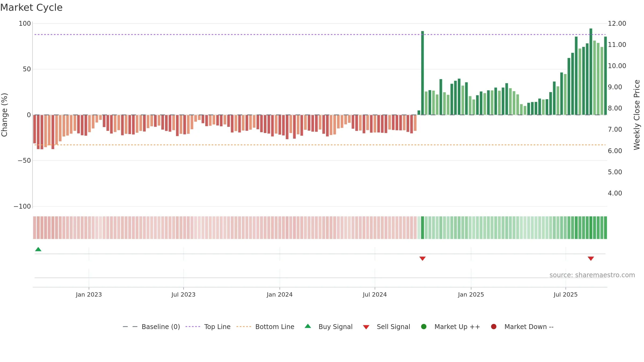Toggle the Top Line legend label
The image size is (644, 362).
[217, 327]
